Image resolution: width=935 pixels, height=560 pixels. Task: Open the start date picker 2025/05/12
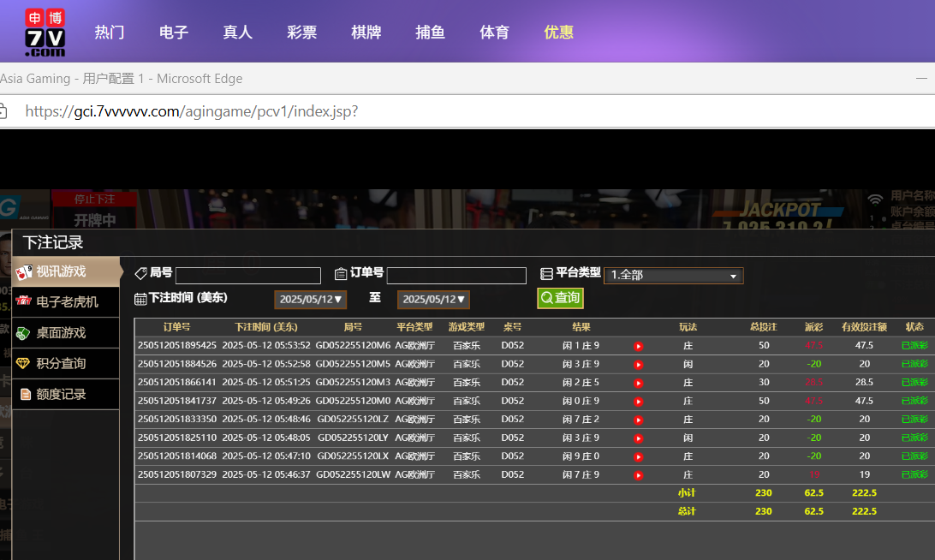[x=310, y=300]
